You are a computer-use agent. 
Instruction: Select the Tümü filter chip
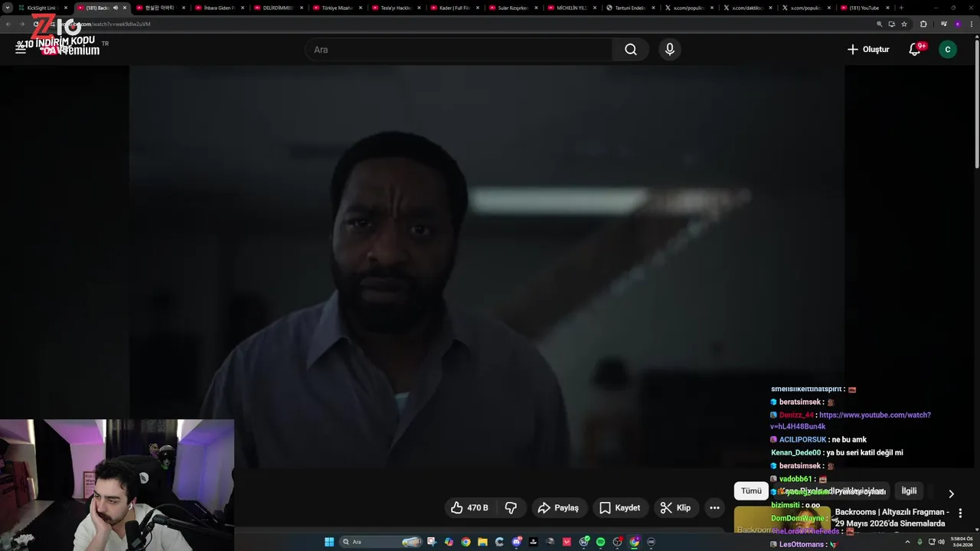(x=751, y=491)
